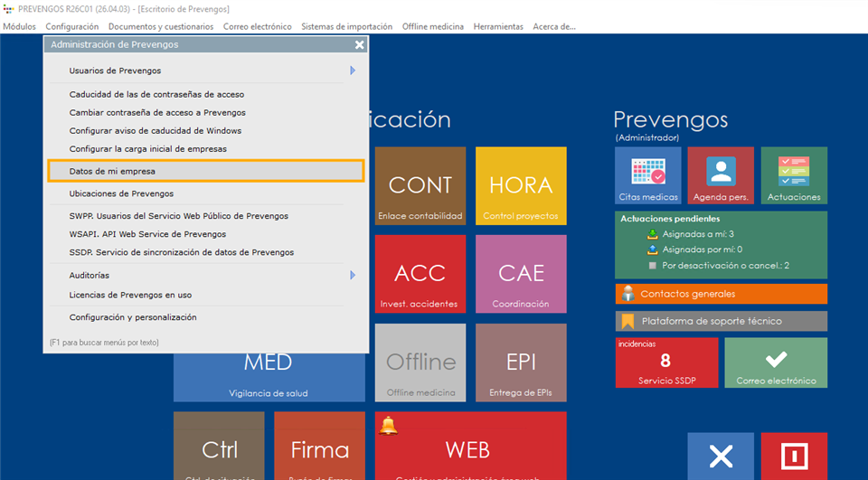
Task: Open the Herramientas menu in menu bar
Action: tap(497, 27)
